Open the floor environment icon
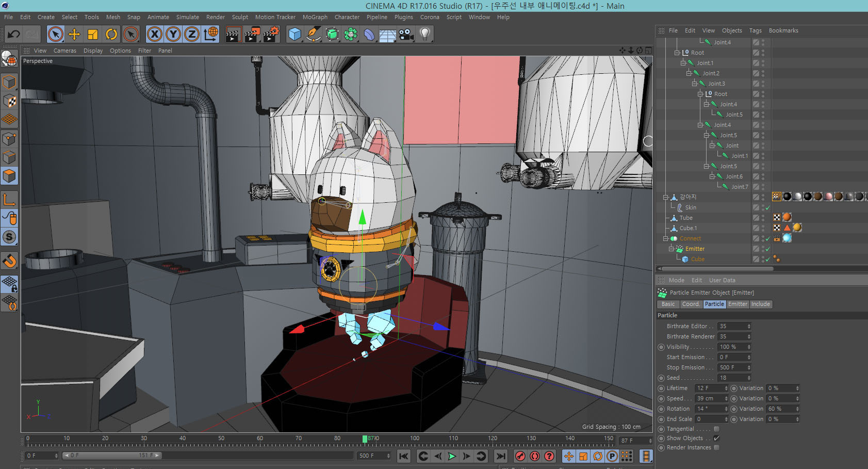This screenshot has width=868, height=469. [x=388, y=35]
